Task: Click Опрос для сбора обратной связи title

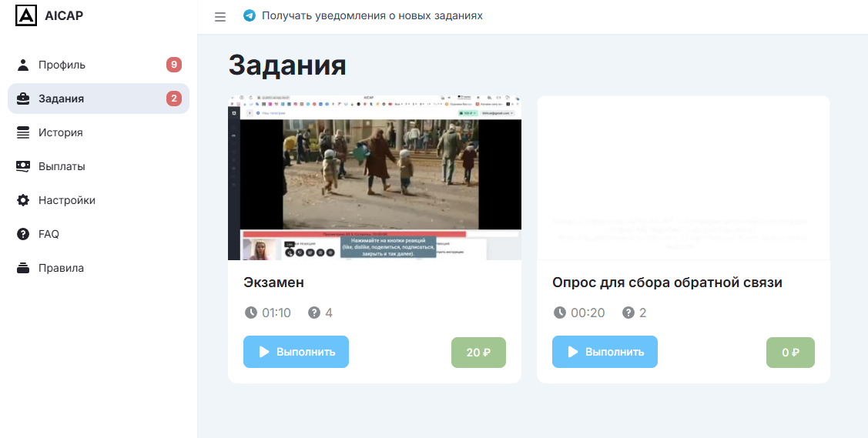Action: tap(667, 282)
